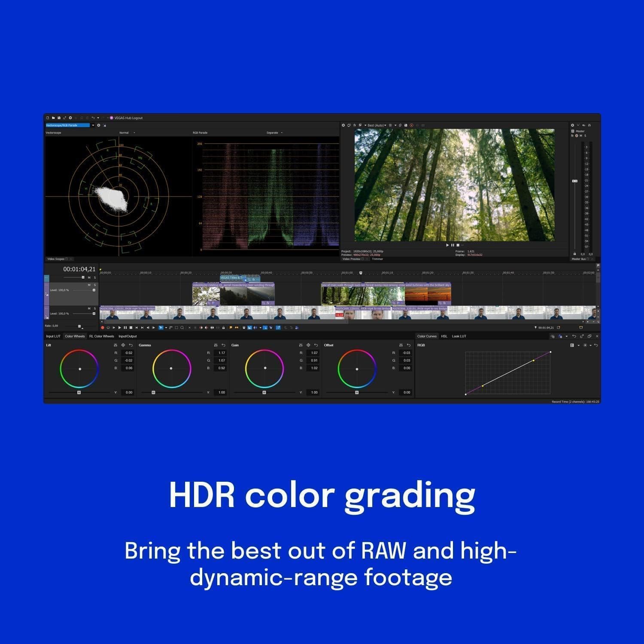Switch to the Color Curves tab
The image size is (644, 644).
pos(427,336)
